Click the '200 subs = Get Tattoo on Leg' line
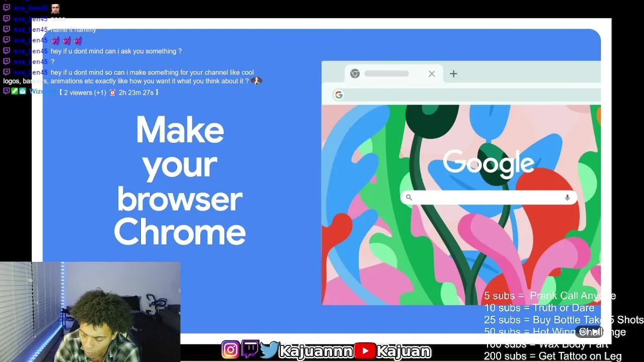Viewport: 644px width, 362px height. pos(553,356)
